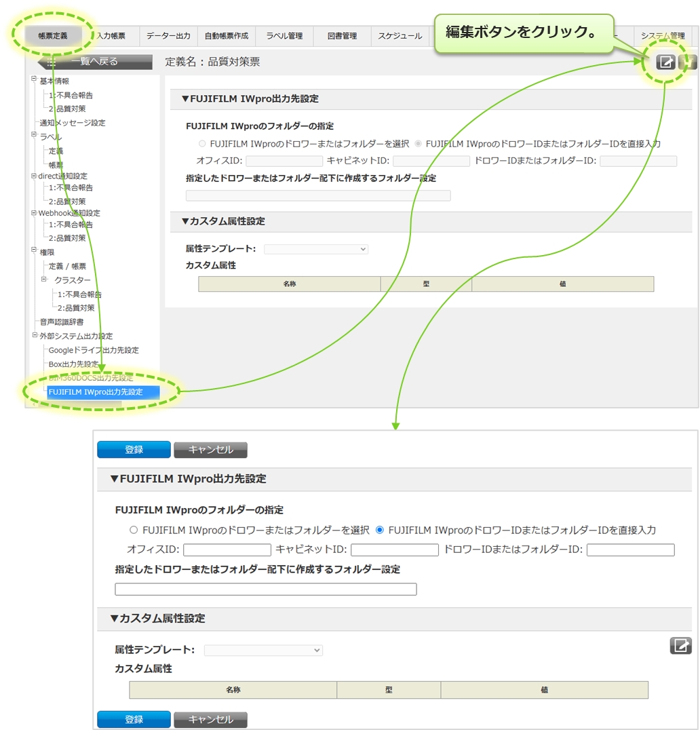Select 2:品質対策 under 基本情報
700x730 pixels.
pos(67,109)
